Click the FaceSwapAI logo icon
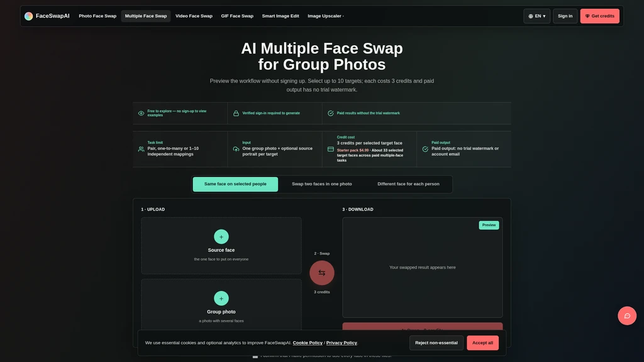The height and width of the screenshot is (362, 644). coord(28,16)
